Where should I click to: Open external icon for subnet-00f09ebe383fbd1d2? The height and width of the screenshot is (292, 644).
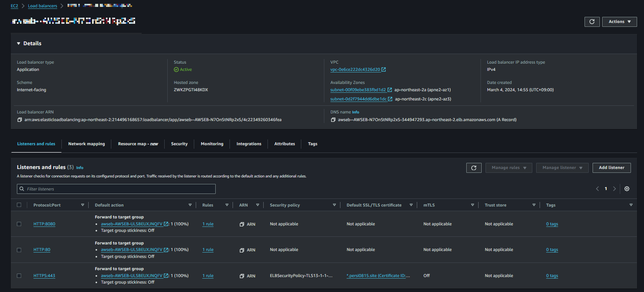point(390,90)
